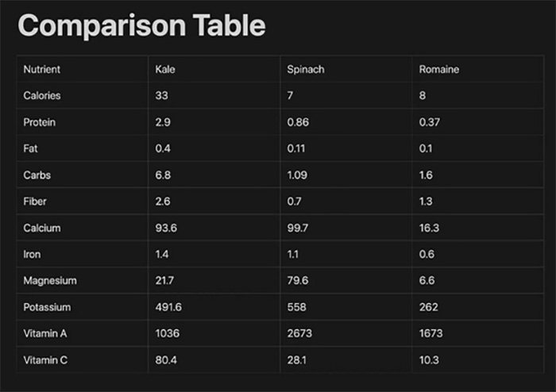Viewport: 556px width, 392px height.
Task: Select the Romaine column header
Action: 439,69
